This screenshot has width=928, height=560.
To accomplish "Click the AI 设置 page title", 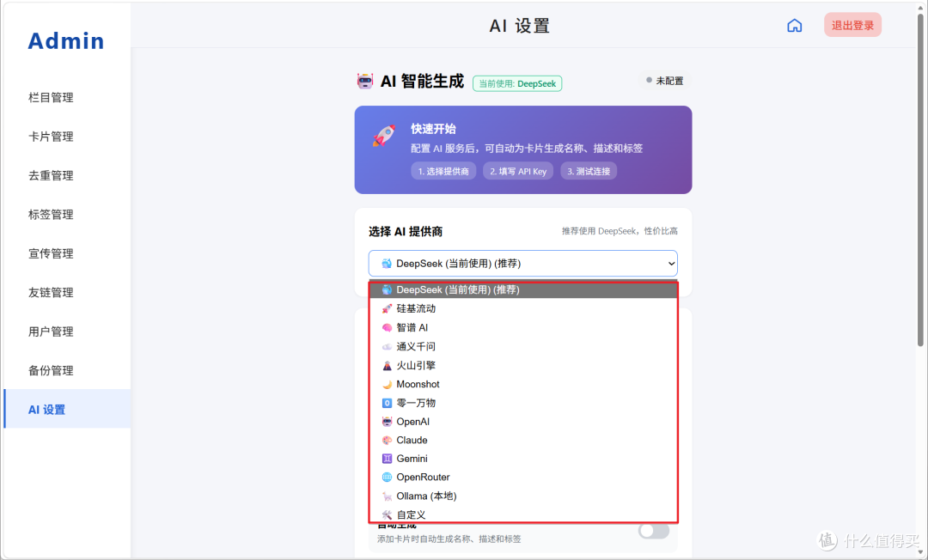I will 520,26.
